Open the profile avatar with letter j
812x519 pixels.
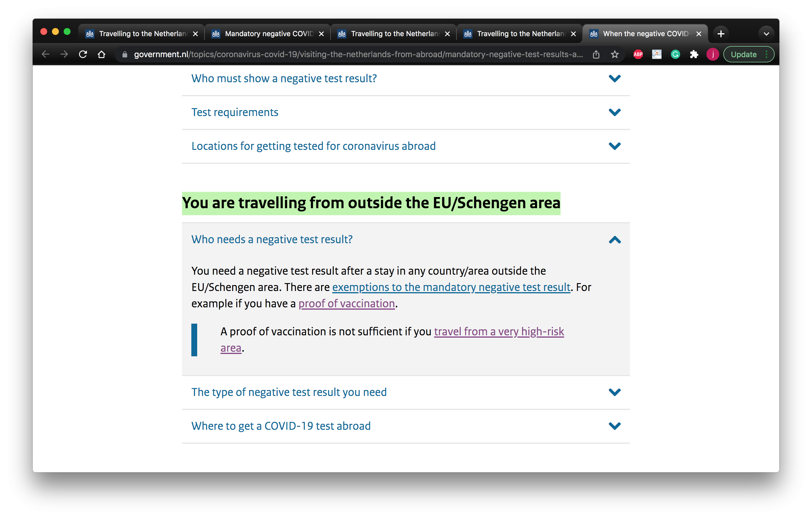[713, 54]
